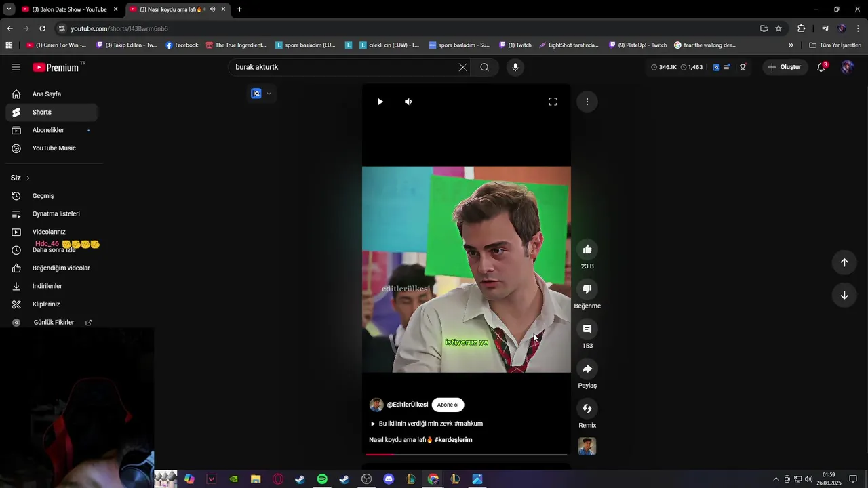The height and width of the screenshot is (488, 868).
Task: Click the vidIQ list icon in header
Action: coord(727,67)
